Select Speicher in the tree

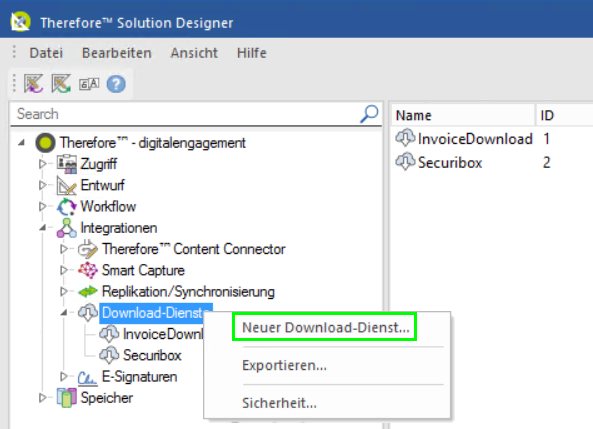click(106, 398)
